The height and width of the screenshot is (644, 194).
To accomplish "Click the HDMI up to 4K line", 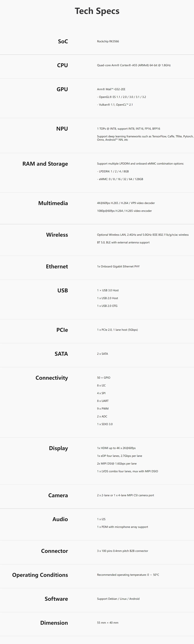I will (116, 448).
